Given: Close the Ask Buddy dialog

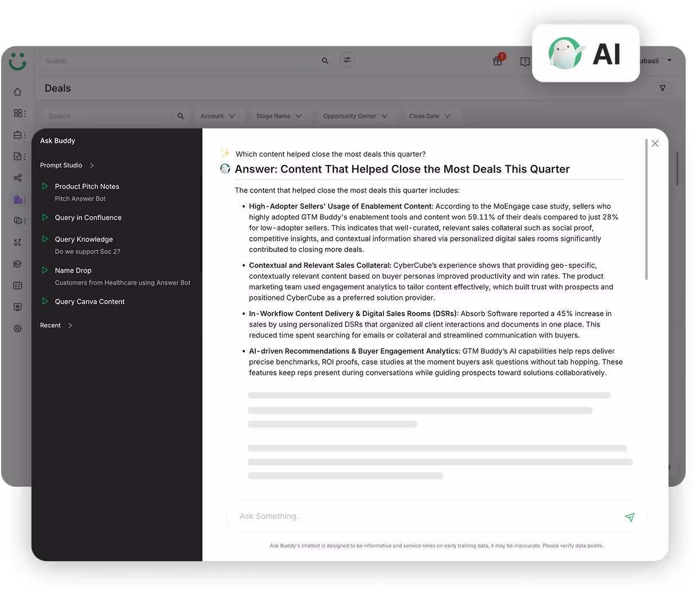Looking at the screenshot, I should pyautogui.click(x=655, y=143).
